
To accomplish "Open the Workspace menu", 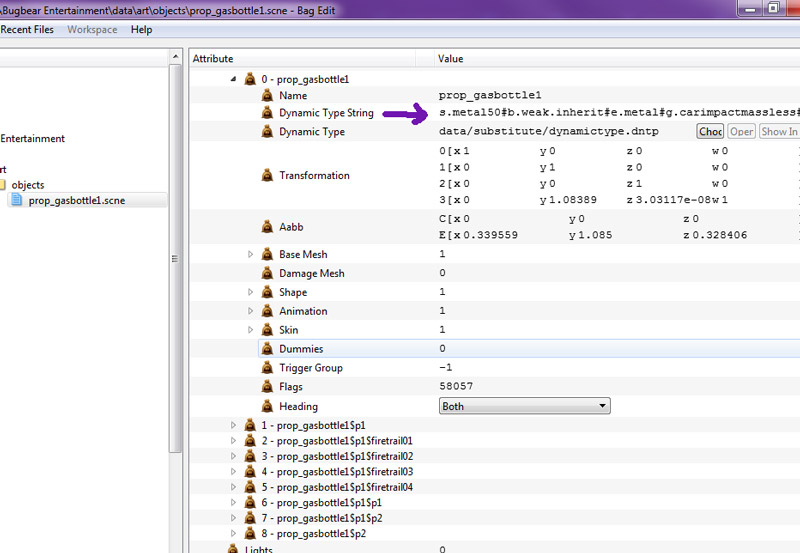I will (x=92, y=30).
